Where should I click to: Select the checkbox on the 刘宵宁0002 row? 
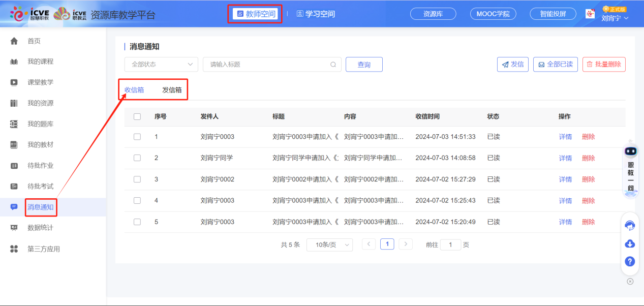[x=137, y=179]
